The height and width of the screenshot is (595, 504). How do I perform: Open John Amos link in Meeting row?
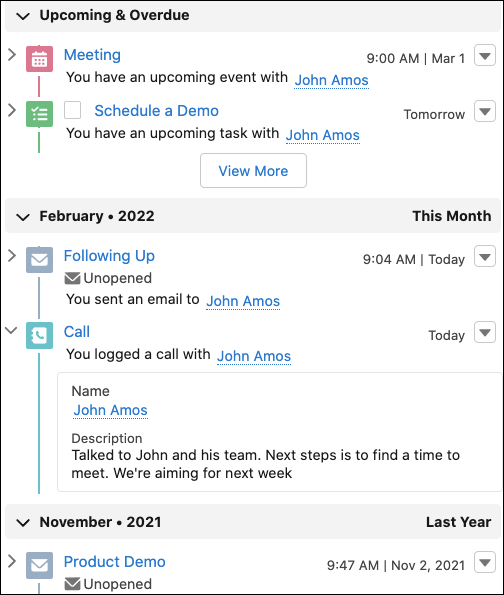(331, 80)
